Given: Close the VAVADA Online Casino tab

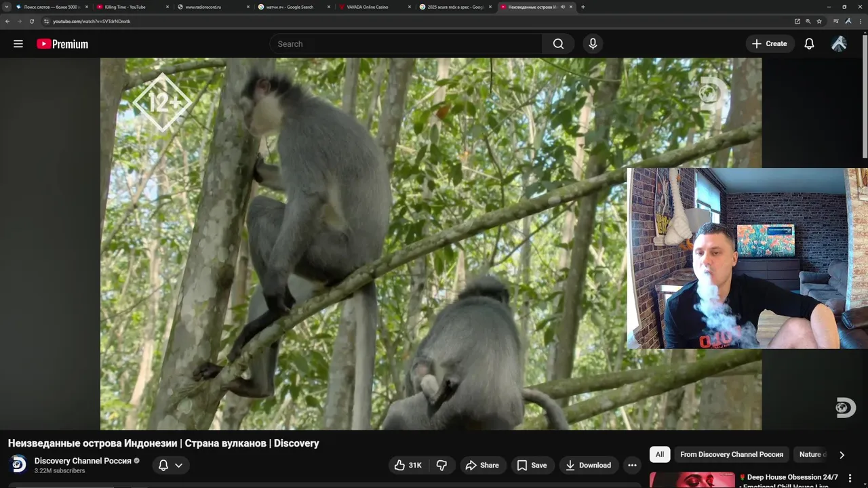Looking at the screenshot, I should 410,7.
